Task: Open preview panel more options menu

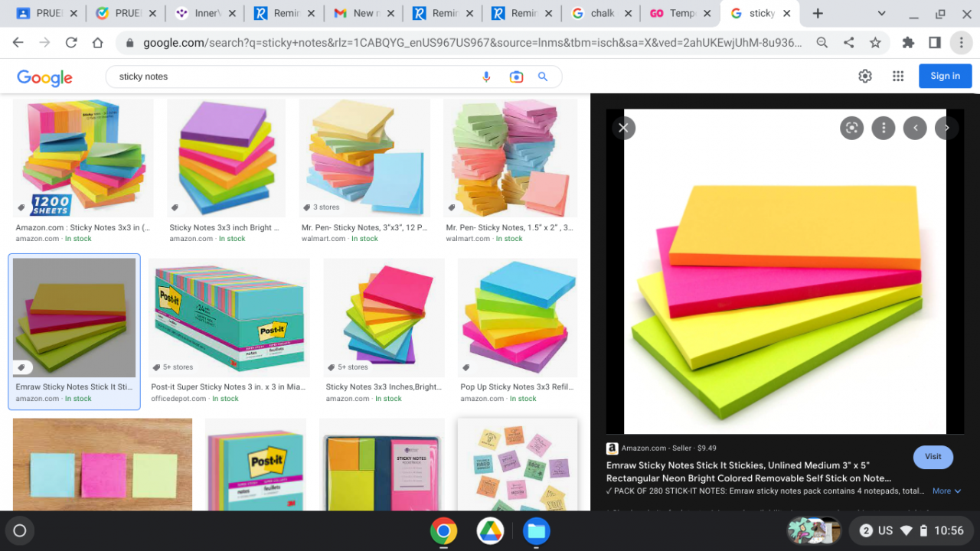Action: tap(884, 128)
